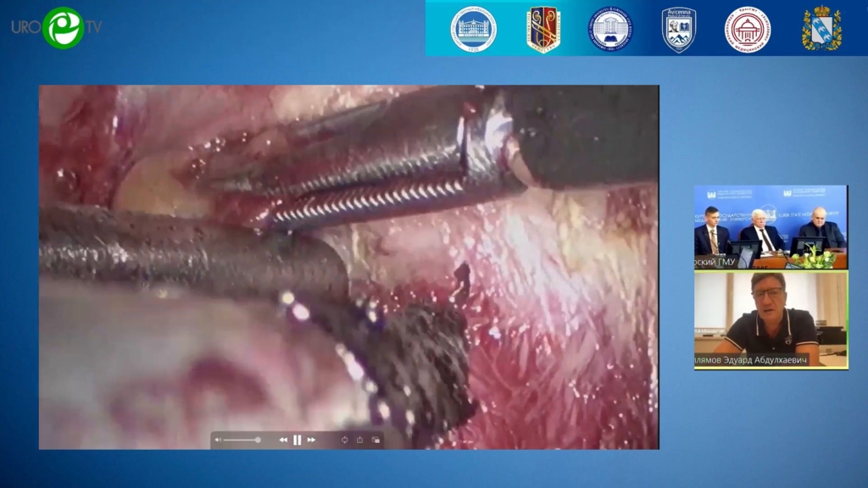Toggle picture-in-picture mode icon
This screenshot has height=488, width=868.
coord(376,440)
